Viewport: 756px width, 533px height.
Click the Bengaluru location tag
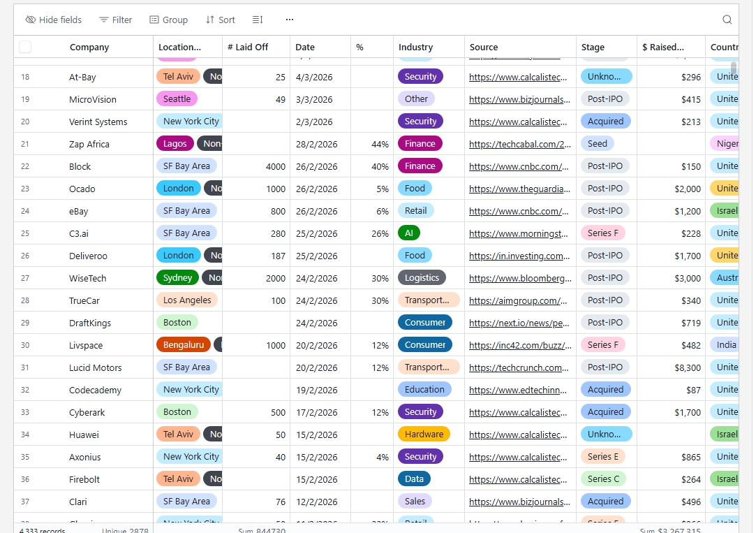coord(183,345)
